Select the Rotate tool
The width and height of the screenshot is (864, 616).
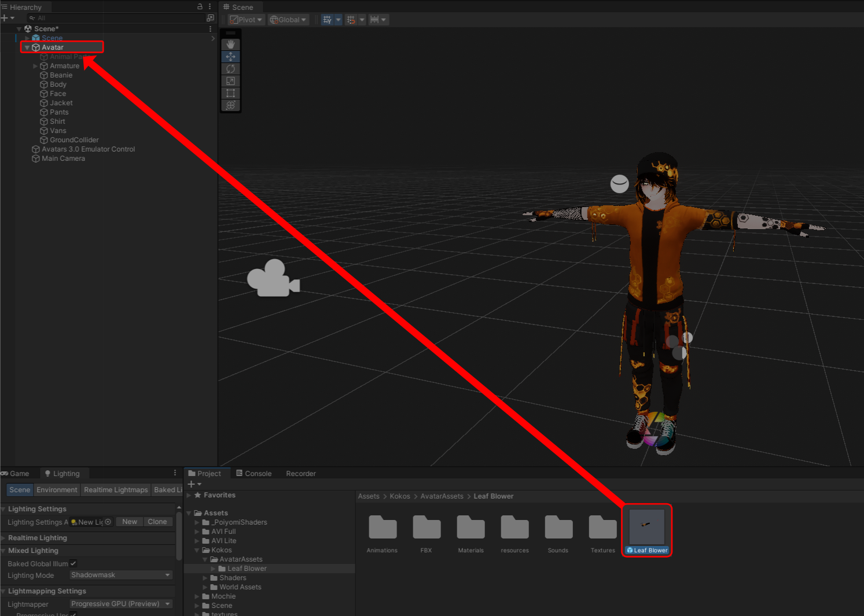pos(230,69)
